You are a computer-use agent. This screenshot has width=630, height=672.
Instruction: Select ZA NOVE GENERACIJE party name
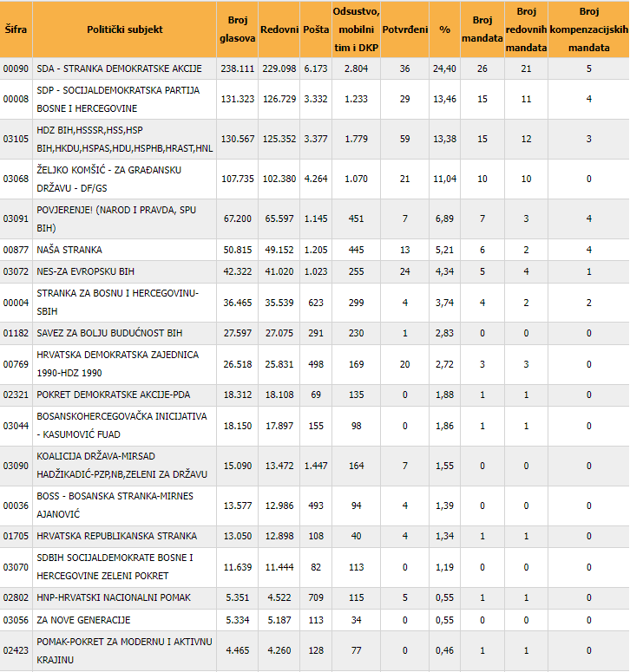click(x=83, y=621)
